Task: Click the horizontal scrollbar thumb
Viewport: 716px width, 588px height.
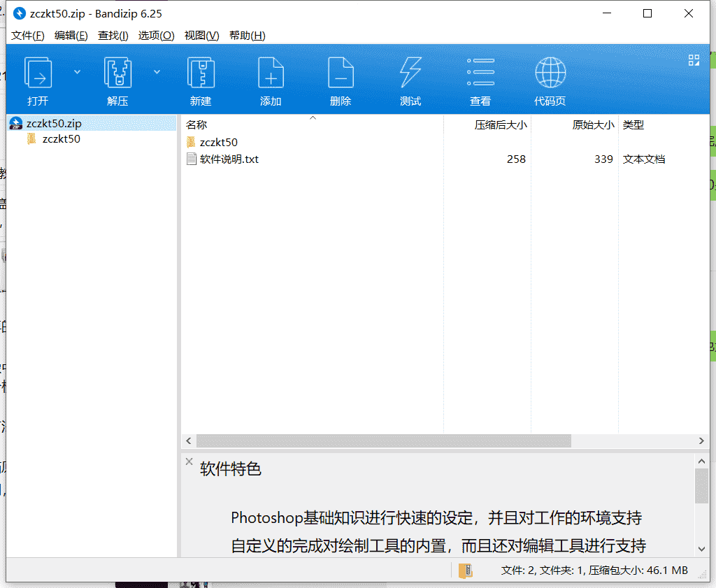Action: (x=384, y=441)
